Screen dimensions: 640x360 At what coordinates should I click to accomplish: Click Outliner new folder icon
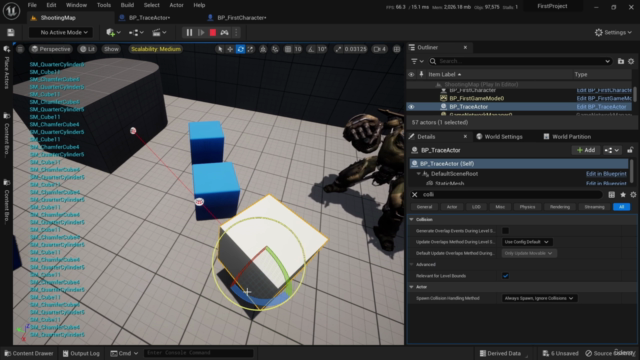[621, 61]
